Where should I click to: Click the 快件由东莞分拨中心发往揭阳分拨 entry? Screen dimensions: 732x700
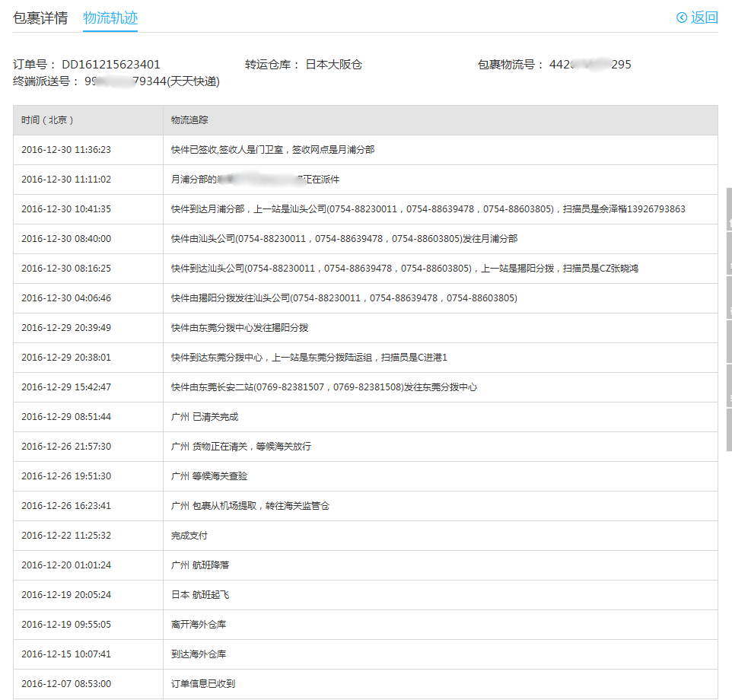240,328
